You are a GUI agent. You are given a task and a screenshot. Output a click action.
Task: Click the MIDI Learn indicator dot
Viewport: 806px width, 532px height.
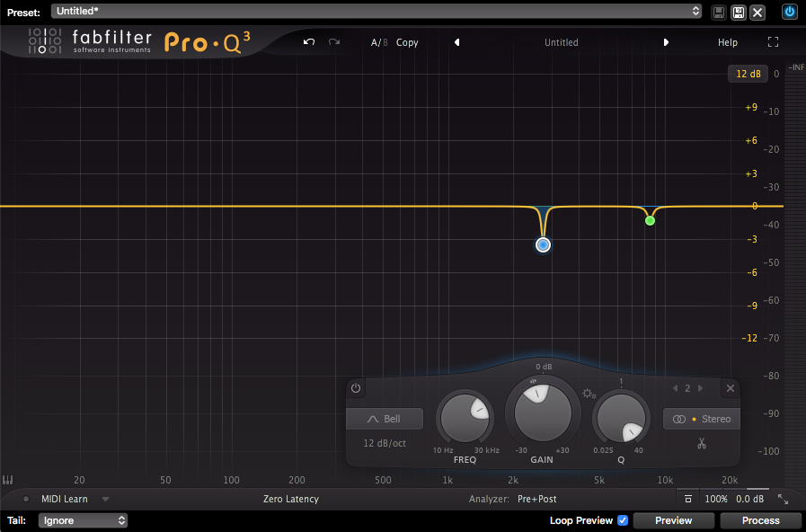[26, 499]
